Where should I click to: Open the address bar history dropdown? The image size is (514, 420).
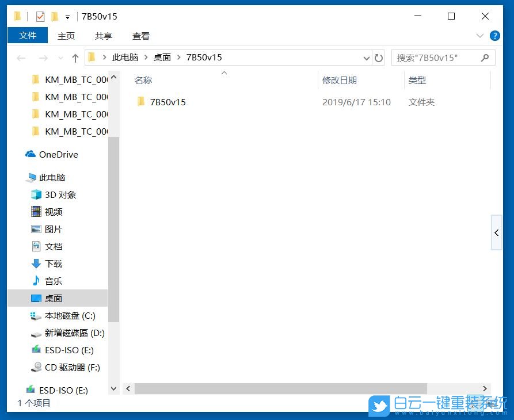coord(367,58)
